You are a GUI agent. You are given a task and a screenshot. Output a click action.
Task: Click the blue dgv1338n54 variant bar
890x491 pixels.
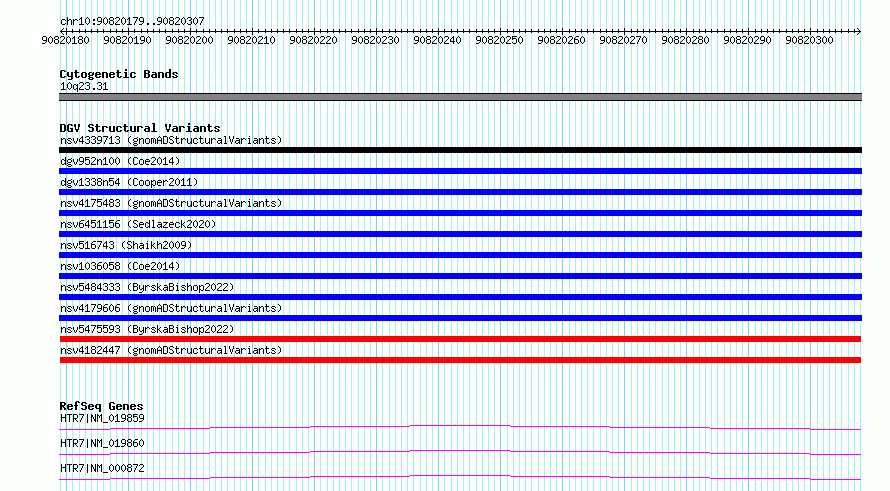coord(460,192)
